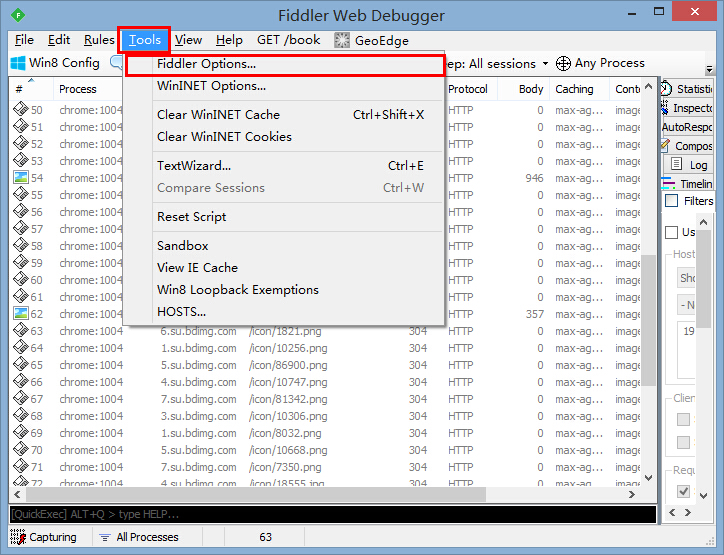Enable the 'Us...' checkbox in Filters panel
The height and width of the screenshot is (555, 724).
click(x=671, y=232)
